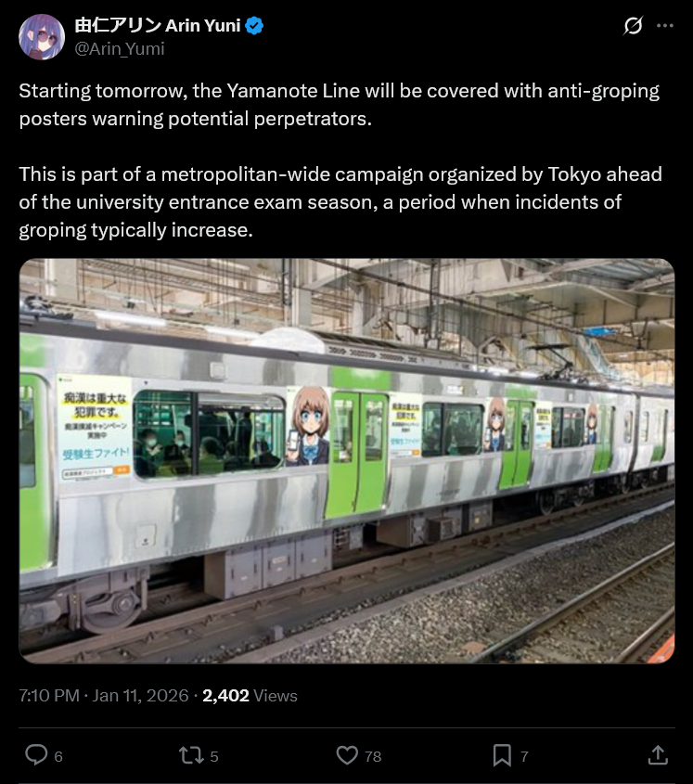Open the Yamanote train photo

347,461
